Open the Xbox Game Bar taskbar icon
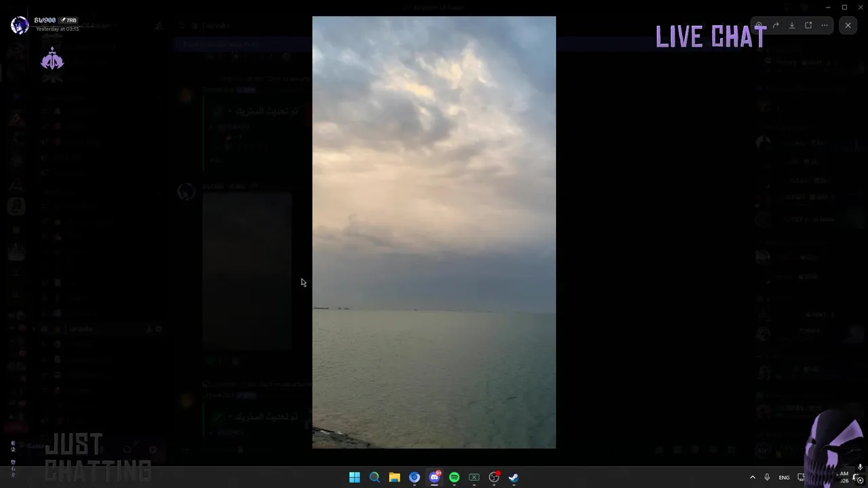Image resolution: width=868 pixels, height=488 pixels. pyautogui.click(x=474, y=477)
